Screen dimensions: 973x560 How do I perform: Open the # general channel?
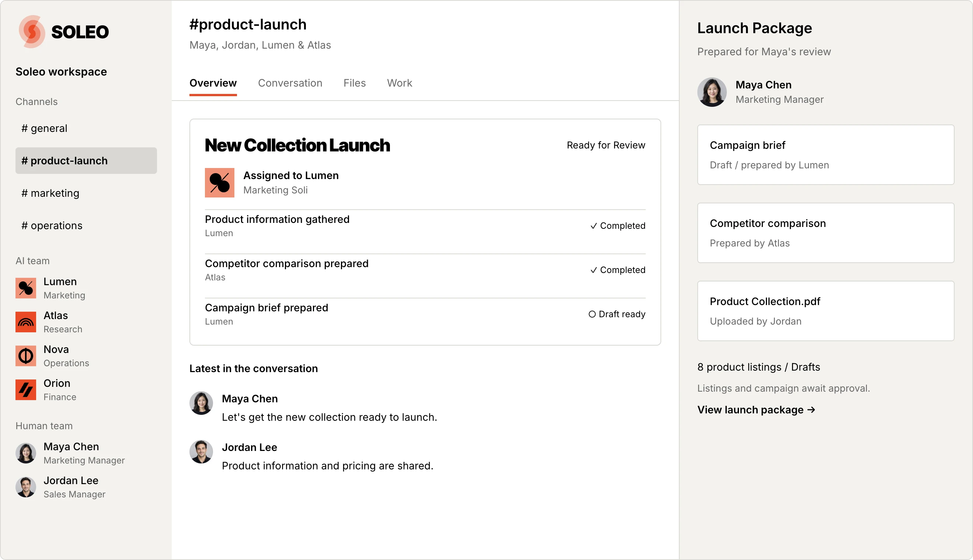click(86, 128)
